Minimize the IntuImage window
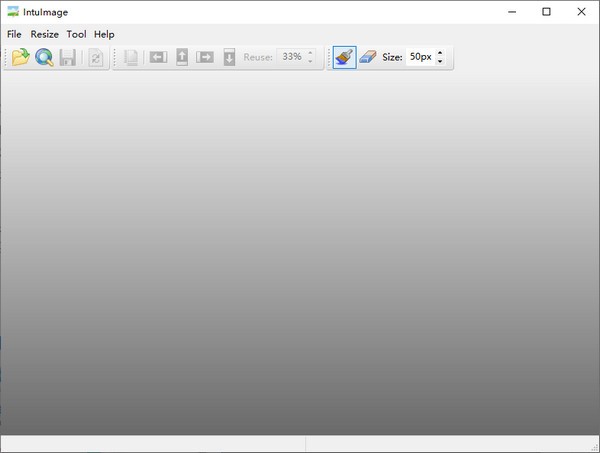 point(512,12)
